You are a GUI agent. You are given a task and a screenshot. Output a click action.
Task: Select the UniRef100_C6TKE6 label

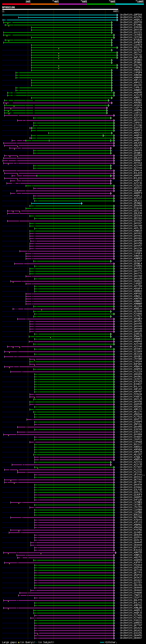[x=131, y=35]
